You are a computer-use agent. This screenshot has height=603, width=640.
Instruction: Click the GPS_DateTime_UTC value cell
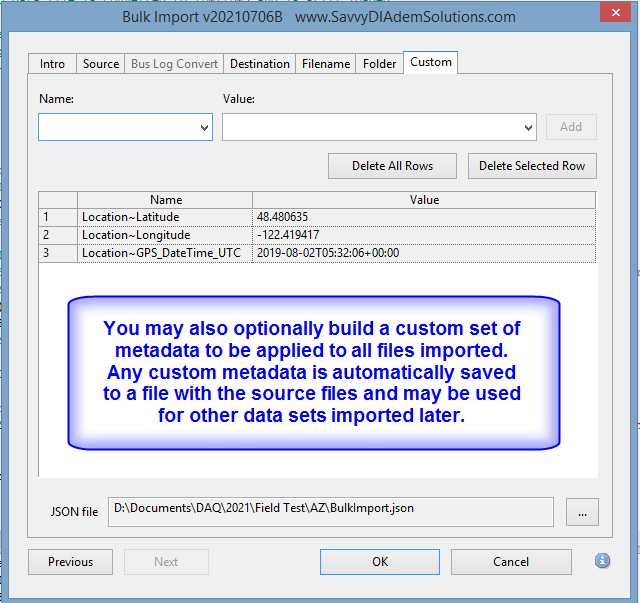(424, 253)
